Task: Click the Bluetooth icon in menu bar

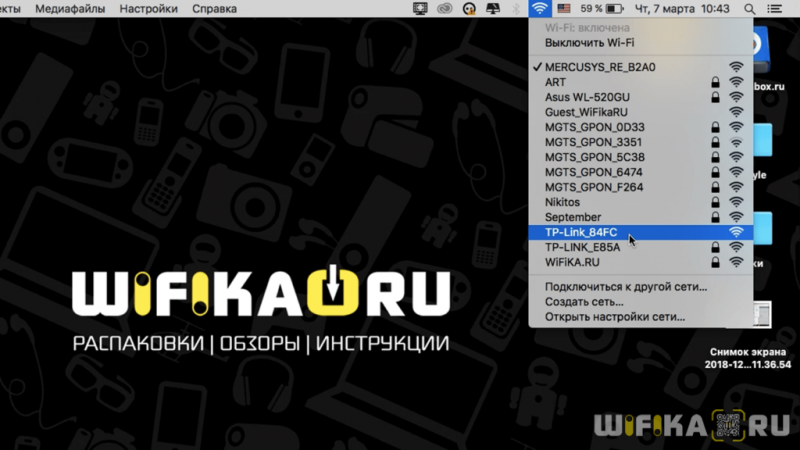Action: tap(516, 9)
